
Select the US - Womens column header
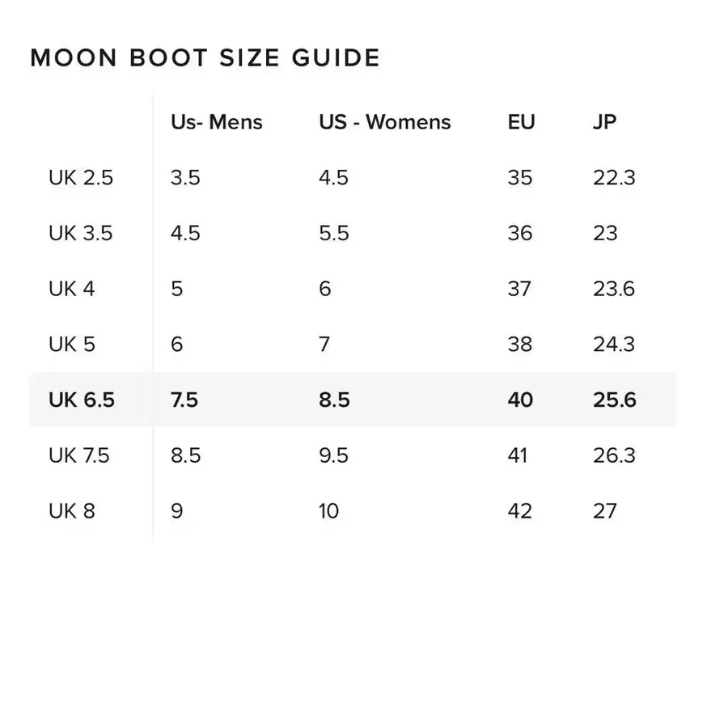(x=384, y=122)
